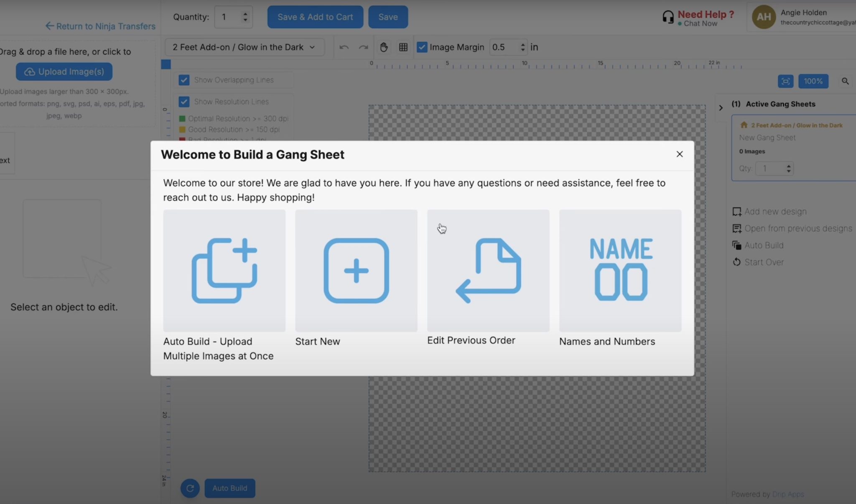The width and height of the screenshot is (856, 504).
Task: Activate the hand pan tool
Action: (x=384, y=47)
